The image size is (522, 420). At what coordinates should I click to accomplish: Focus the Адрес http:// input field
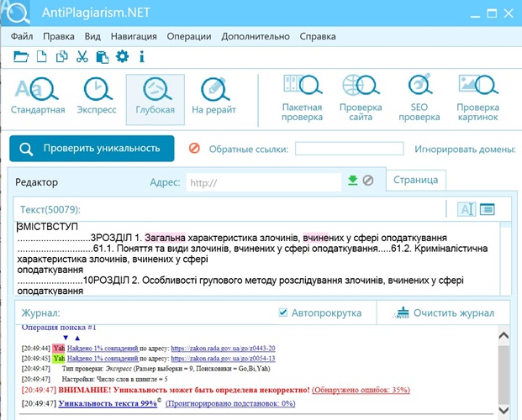coord(264,182)
